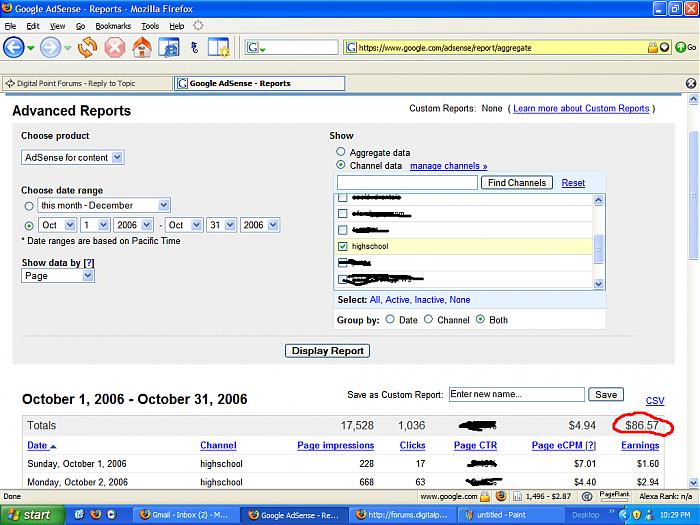This screenshot has height=525, width=700.
Task: Select the Aggregate data radio button
Action: pyautogui.click(x=341, y=152)
